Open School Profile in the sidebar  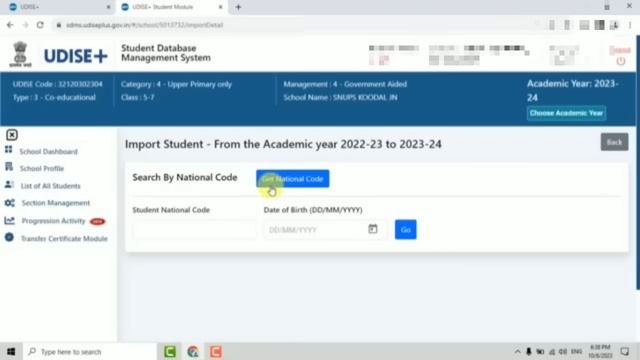pyautogui.click(x=42, y=168)
